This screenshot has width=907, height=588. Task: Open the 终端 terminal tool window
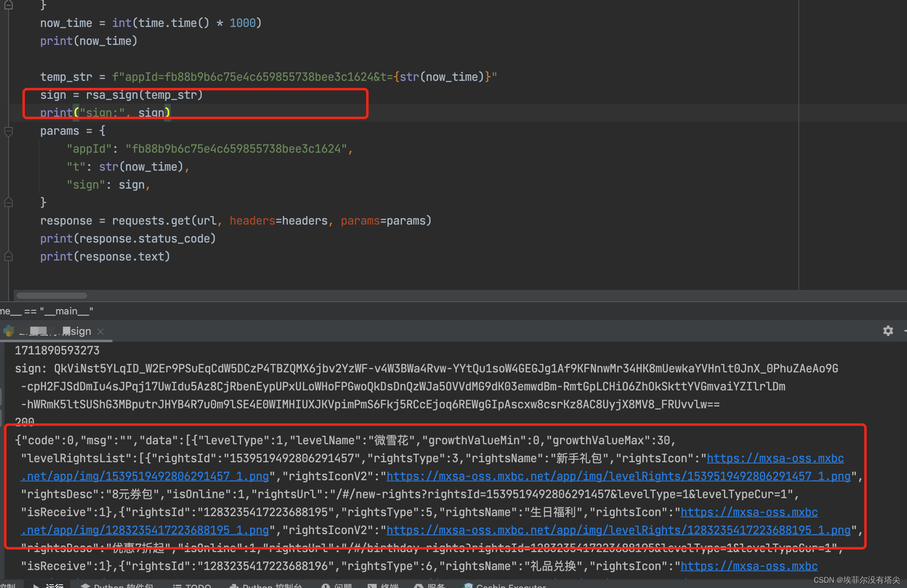[383, 585]
